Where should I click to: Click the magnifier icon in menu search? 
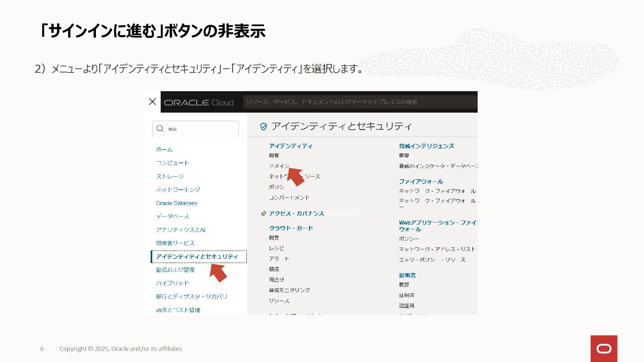160,129
